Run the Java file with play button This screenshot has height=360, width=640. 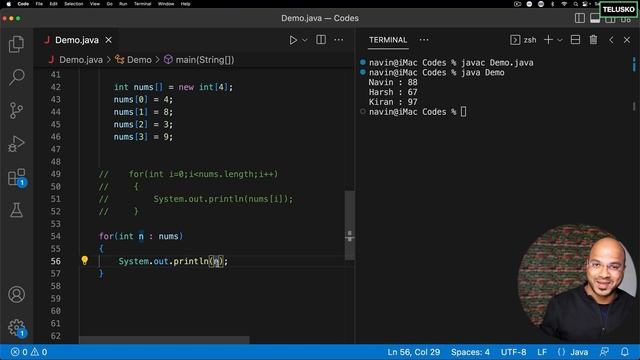tap(293, 40)
